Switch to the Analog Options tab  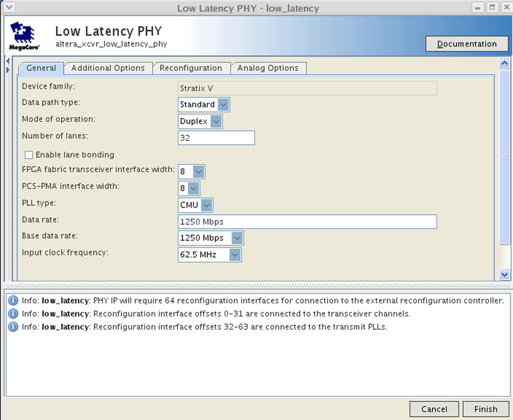(x=268, y=68)
